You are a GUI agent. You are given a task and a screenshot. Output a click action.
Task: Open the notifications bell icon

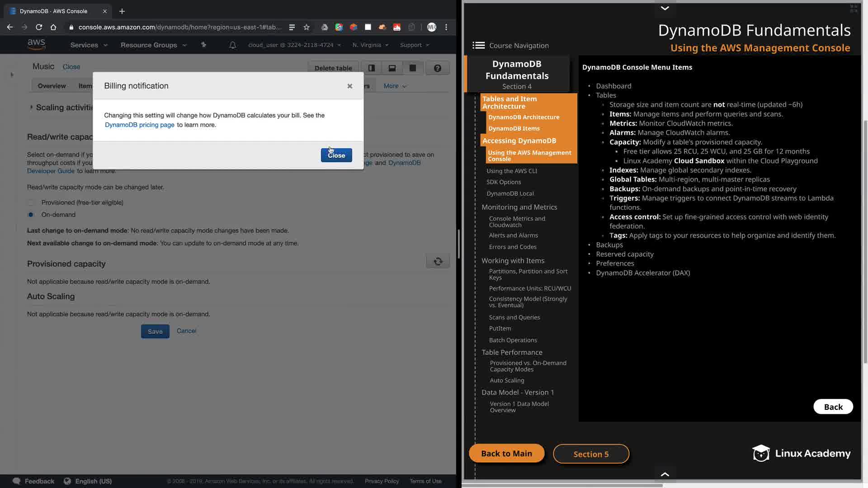232,45
